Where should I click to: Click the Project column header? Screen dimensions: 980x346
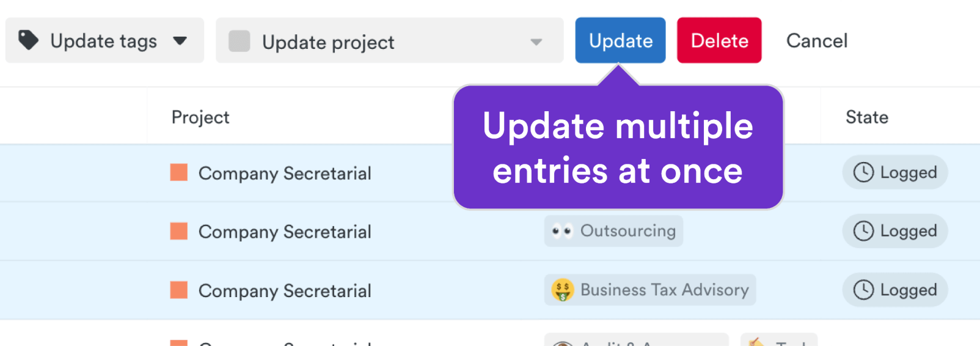pyautogui.click(x=200, y=117)
